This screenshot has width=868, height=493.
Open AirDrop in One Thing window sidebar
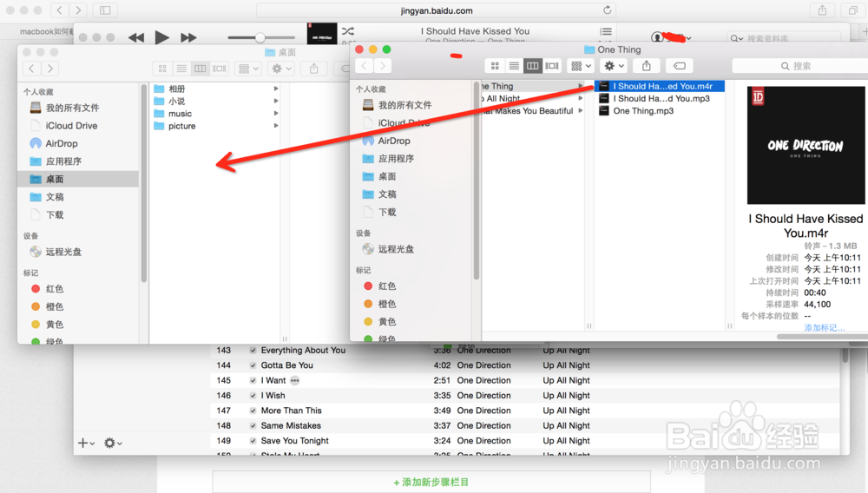click(x=393, y=141)
